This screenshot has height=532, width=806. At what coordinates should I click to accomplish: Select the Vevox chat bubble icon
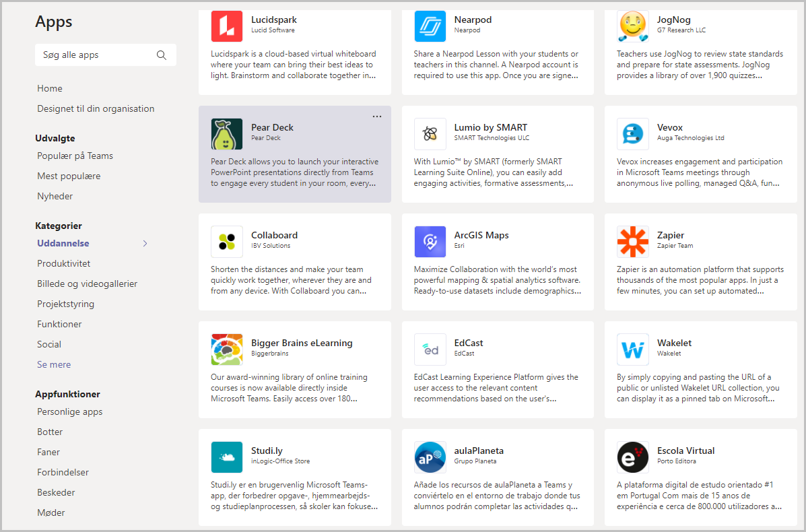pyautogui.click(x=632, y=133)
